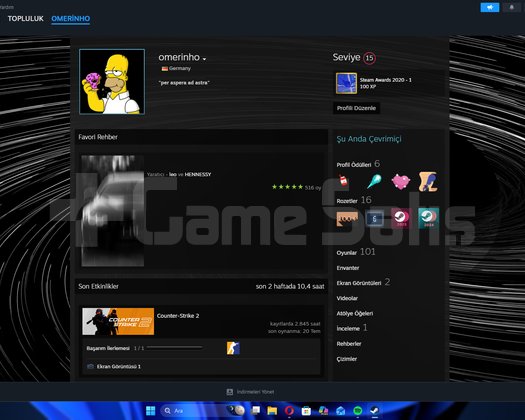This screenshot has width=525, height=420.
Task: Open the Ekran Görüntüsü 1 link
Action: point(119,366)
